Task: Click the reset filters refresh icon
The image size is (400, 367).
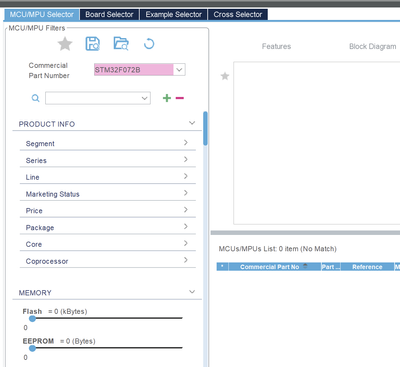Action: point(149,44)
